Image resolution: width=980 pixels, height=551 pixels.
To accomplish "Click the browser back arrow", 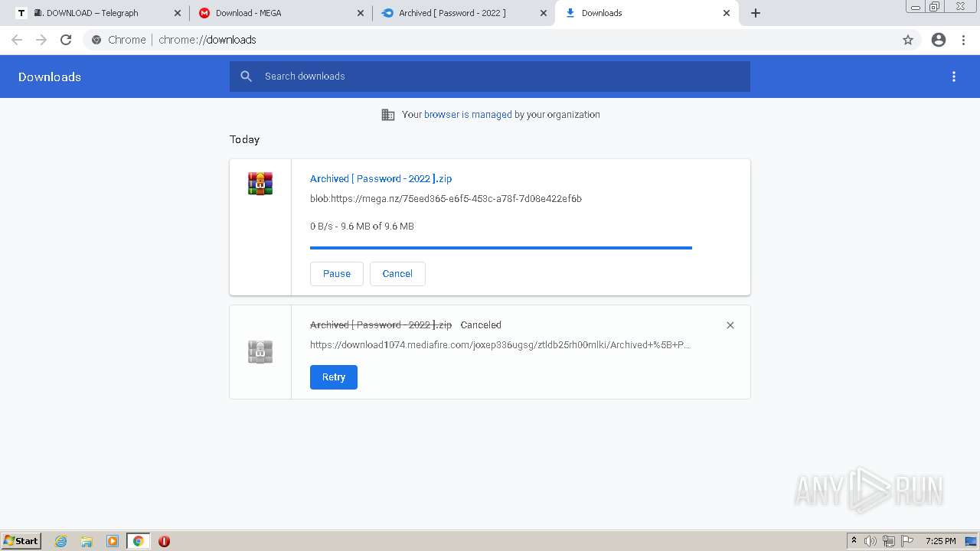I will click(x=17, y=40).
